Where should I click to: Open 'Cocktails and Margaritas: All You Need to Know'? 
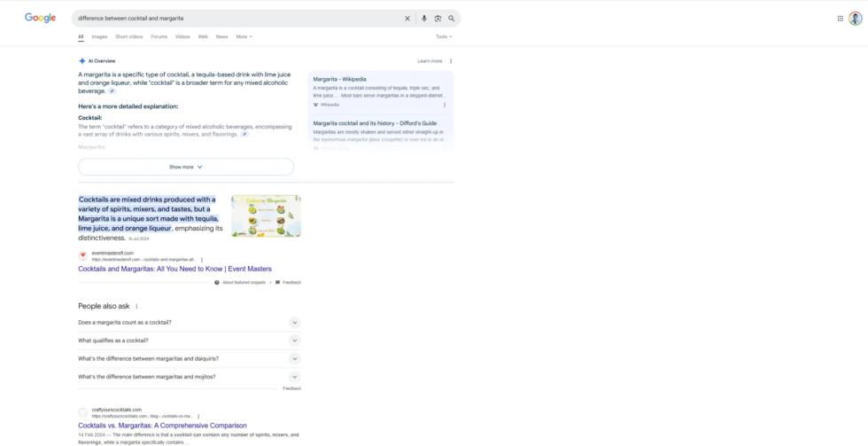175,269
